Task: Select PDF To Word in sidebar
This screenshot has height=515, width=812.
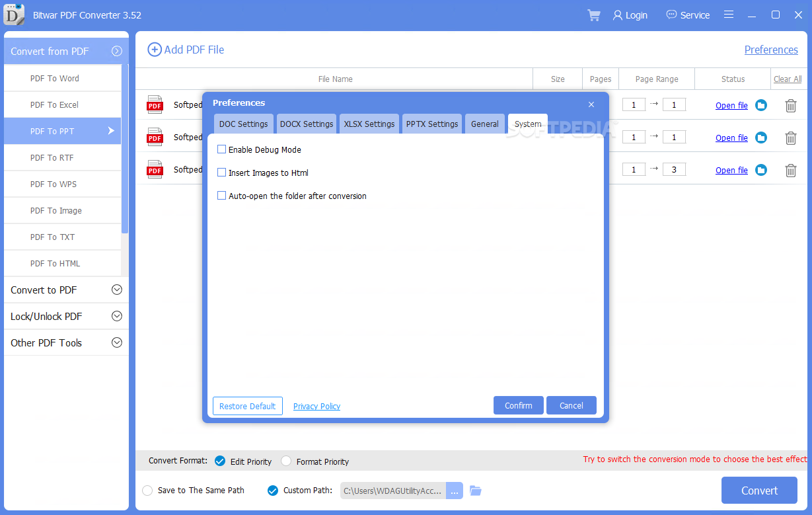Action: coord(62,78)
